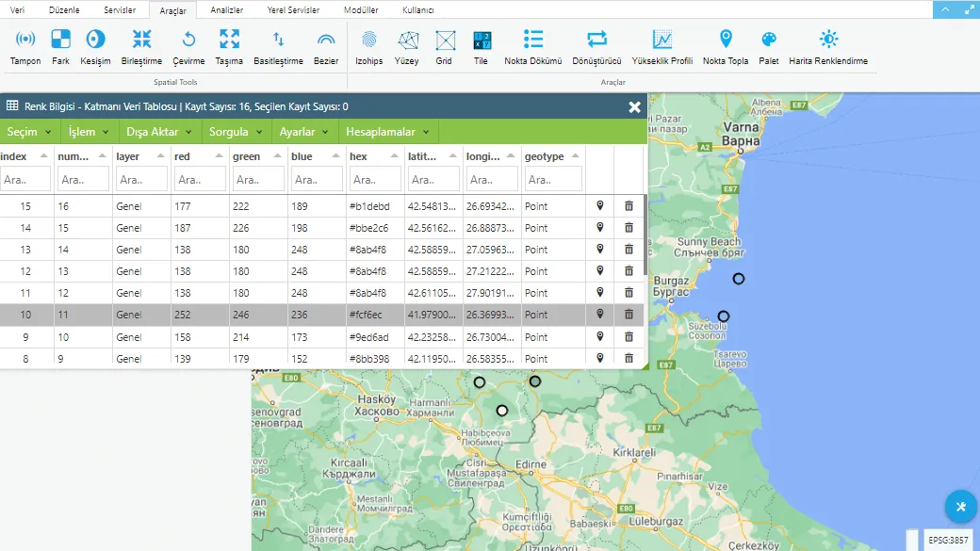The image size is (980, 551).
Task: Sort by the blue column header
Action: (317, 156)
